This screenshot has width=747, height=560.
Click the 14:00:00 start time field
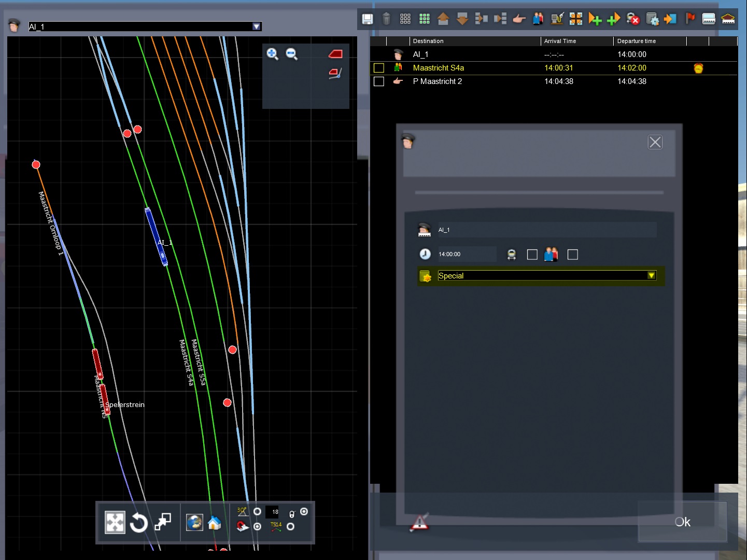[466, 254]
